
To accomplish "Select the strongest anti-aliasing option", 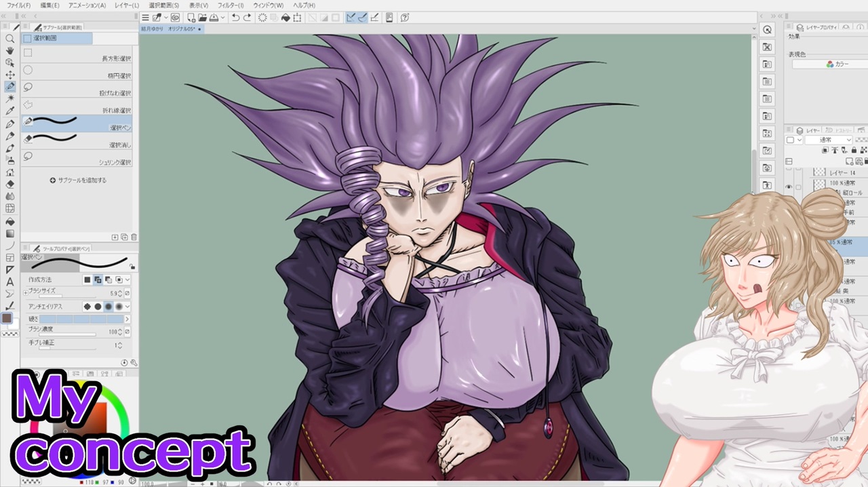I will coord(119,307).
